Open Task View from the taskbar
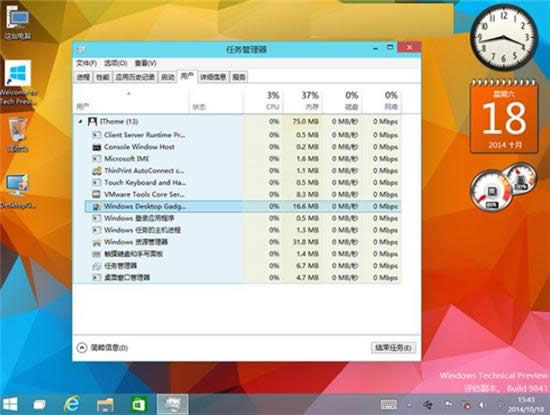Viewport: 550px width, 415px height. [39, 405]
